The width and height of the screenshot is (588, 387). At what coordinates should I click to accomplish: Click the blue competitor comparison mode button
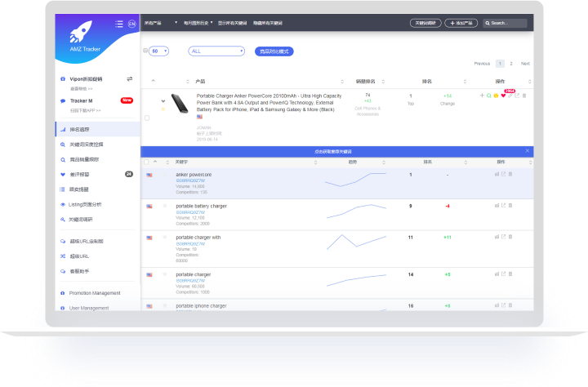pyautogui.click(x=274, y=51)
